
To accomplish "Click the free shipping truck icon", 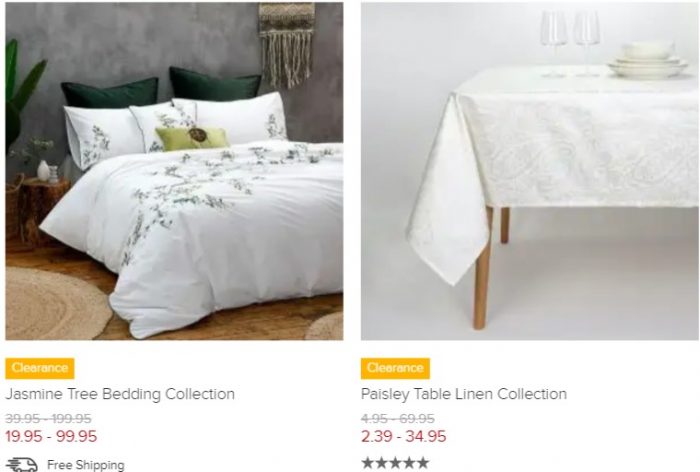I will pyautogui.click(x=22, y=464).
